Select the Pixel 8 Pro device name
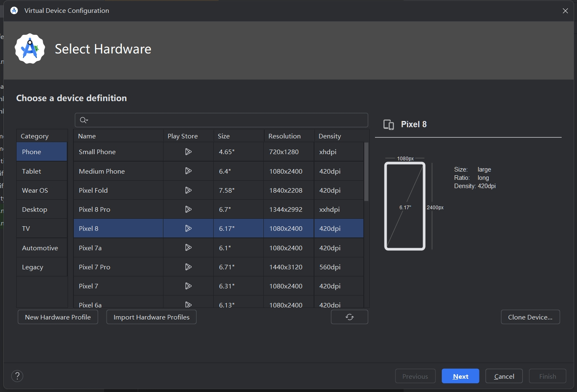The height and width of the screenshot is (392, 577). pyautogui.click(x=95, y=209)
